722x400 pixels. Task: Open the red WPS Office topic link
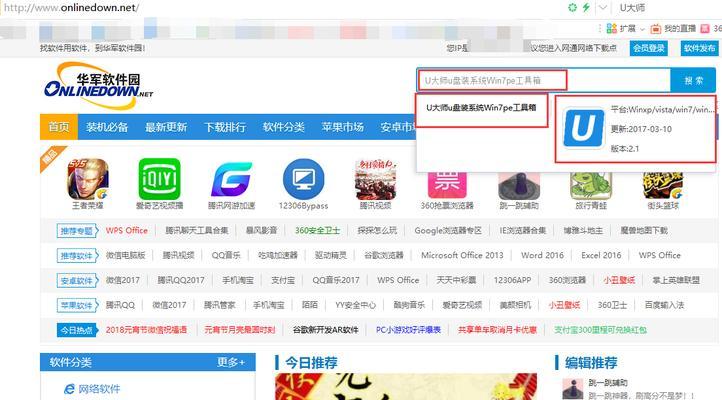click(127, 231)
